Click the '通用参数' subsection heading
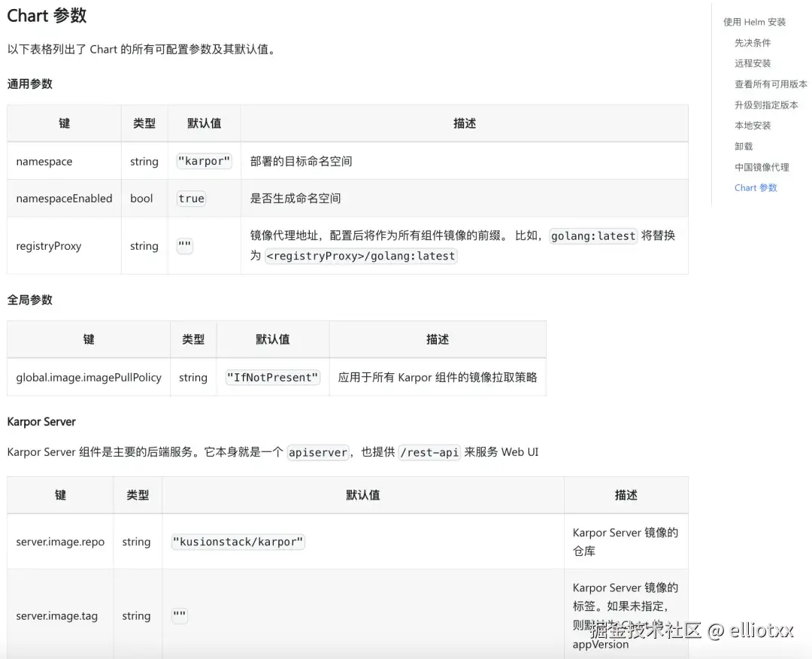 coord(29,84)
